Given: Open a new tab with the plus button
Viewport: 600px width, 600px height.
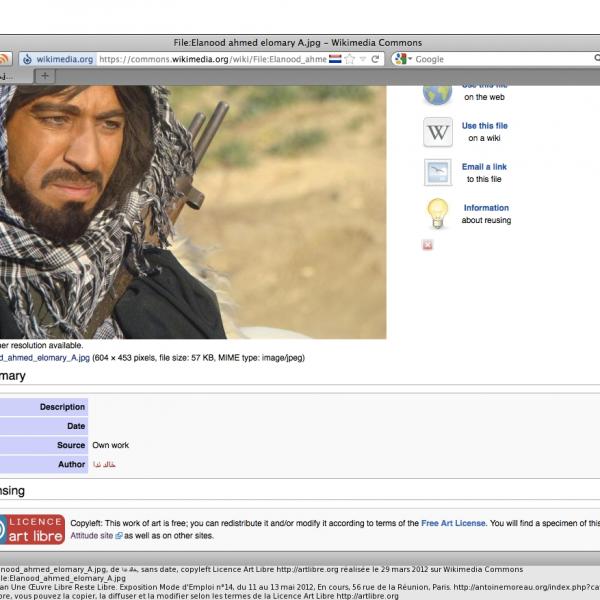Looking at the screenshot, I should tap(45, 76).
